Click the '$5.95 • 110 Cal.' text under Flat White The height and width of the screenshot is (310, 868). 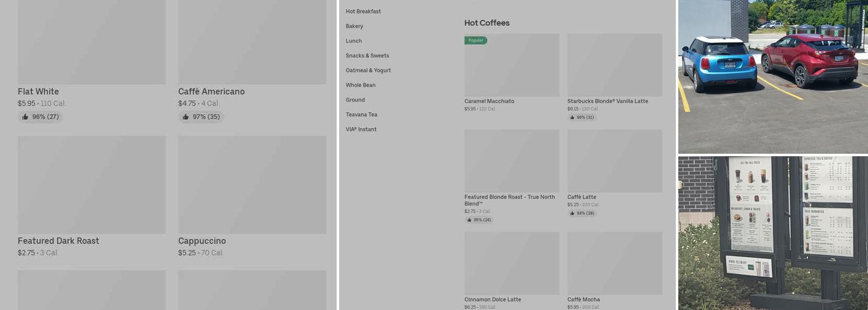tap(42, 104)
